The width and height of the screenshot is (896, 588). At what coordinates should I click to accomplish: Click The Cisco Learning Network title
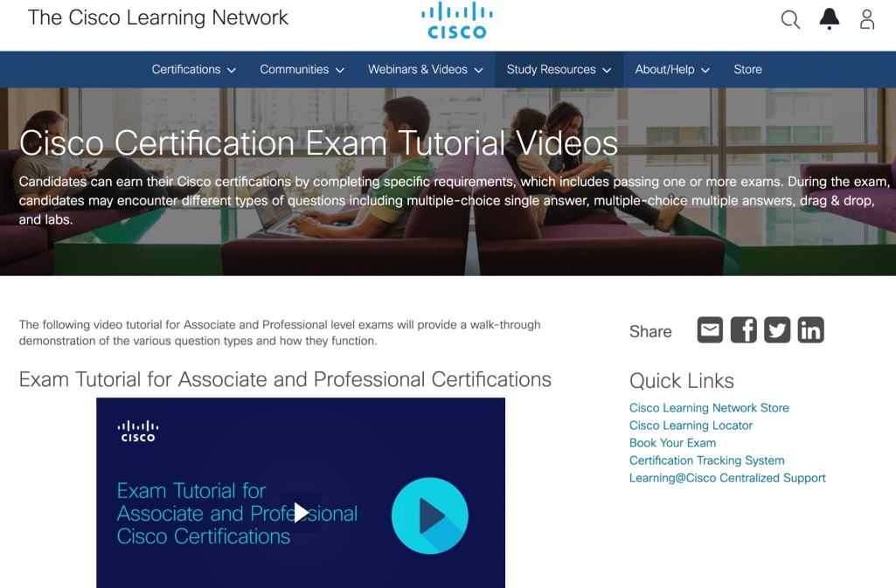click(157, 17)
